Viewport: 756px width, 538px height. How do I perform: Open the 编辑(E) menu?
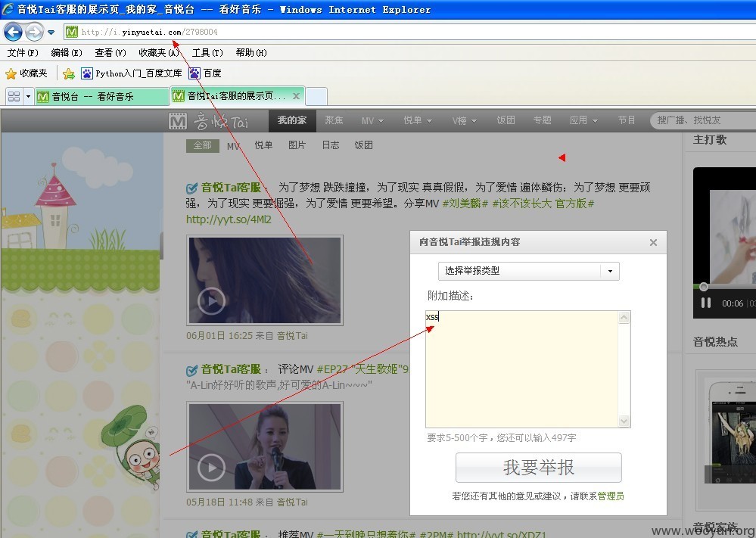(67, 52)
